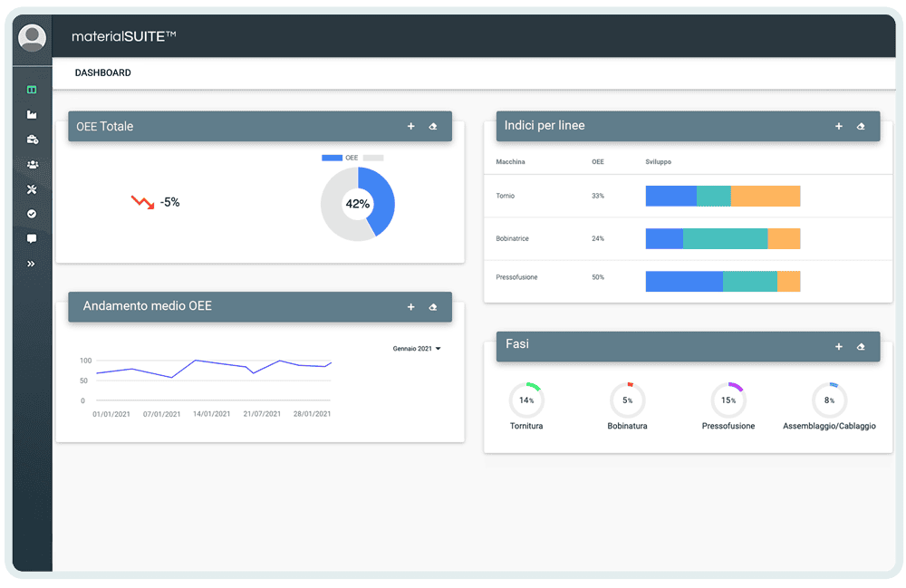The image size is (906, 588).
Task: Toggle blue OEE legend swatch
Action: (x=332, y=158)
